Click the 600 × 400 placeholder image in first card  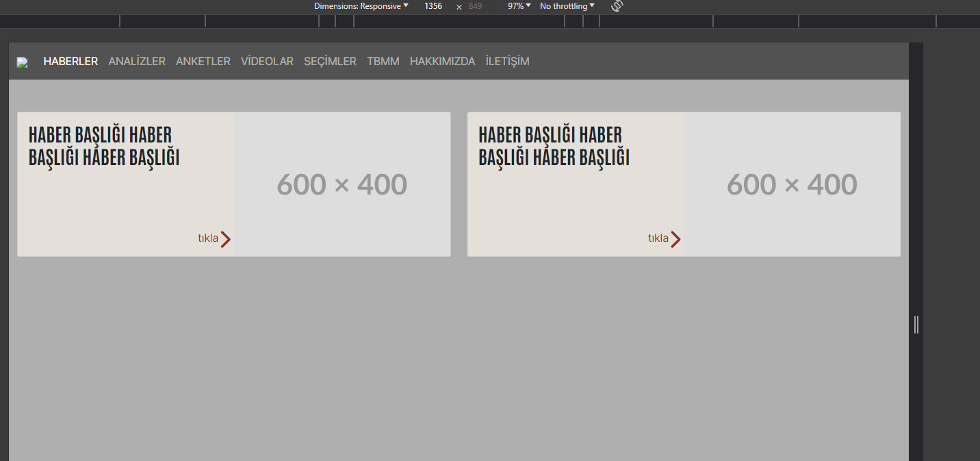point(342,184)
